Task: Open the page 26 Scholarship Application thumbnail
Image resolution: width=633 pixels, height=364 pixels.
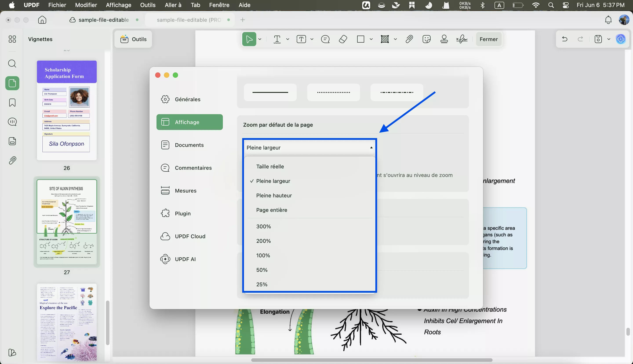Action: pyautogui.click(x=67, y=110)
